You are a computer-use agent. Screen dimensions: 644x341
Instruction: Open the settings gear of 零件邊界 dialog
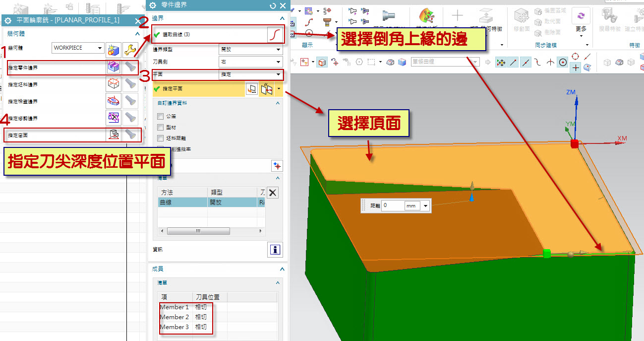(x=153, y=5)
